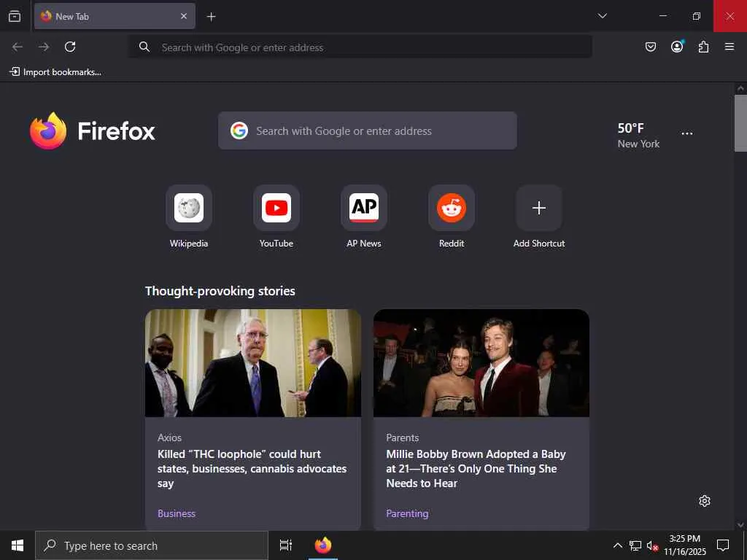Open the Killed THC loophole headline
This screenshot has width=747, height=560.
click(252, 469)
